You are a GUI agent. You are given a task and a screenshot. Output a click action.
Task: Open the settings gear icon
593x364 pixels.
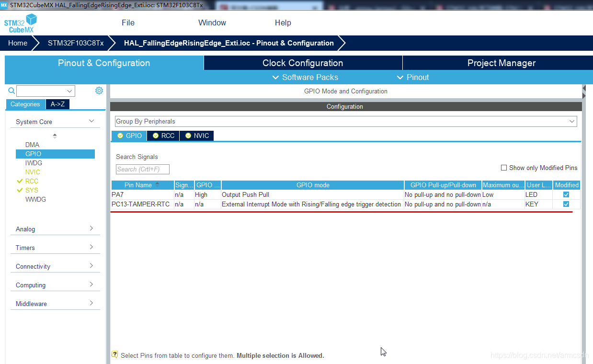tap(99, 91)
